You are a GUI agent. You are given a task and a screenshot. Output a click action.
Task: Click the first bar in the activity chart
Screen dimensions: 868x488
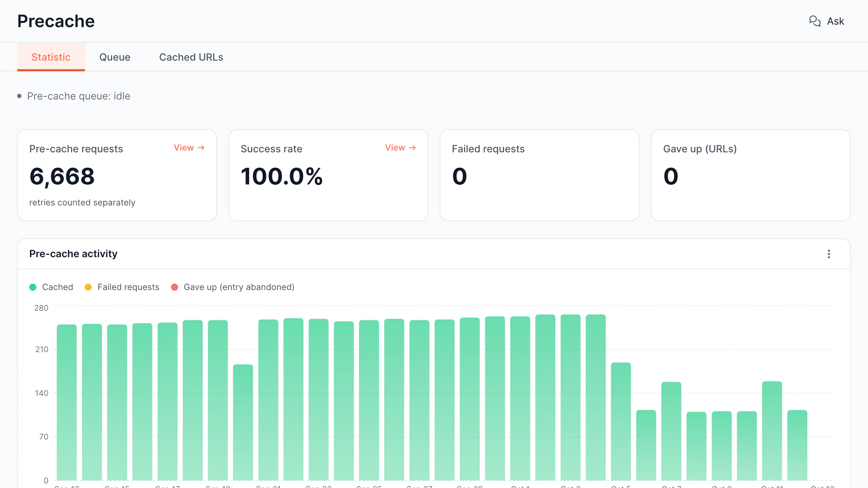tap(67, 402)
